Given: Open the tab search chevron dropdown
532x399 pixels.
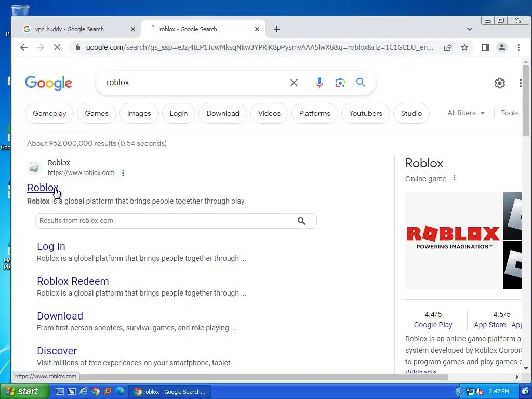Looking at the screenshot, I should point(470,29).
